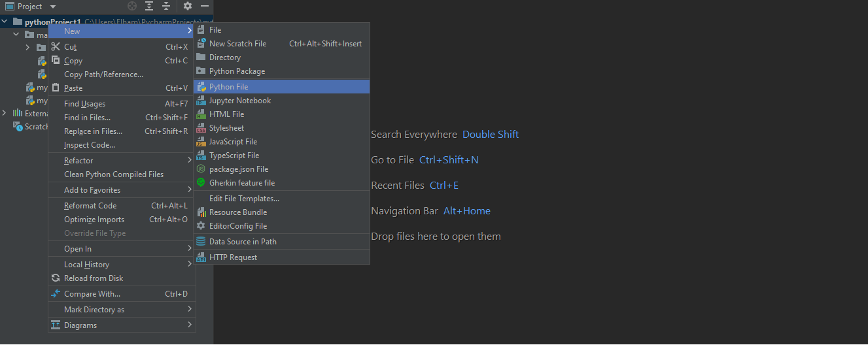This screenshot has width=868, height=345.
Task: Click the Jupyter Notebook file icon
Action: pyautogui.click(x=201, y=101)
